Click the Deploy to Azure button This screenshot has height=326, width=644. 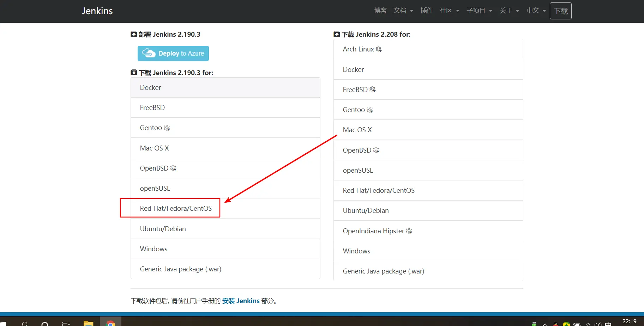(173, 54)
